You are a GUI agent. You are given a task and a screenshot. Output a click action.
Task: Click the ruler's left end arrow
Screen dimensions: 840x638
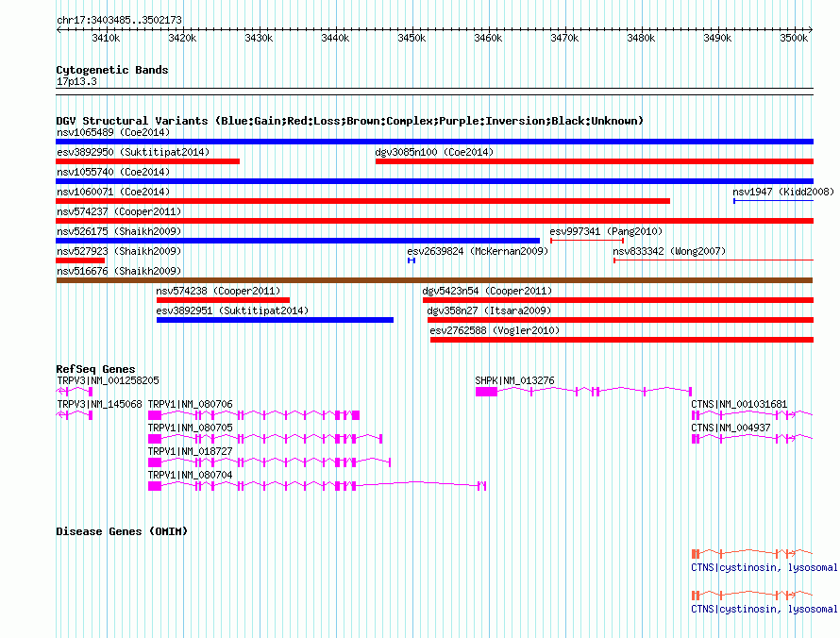click(59, 29)
